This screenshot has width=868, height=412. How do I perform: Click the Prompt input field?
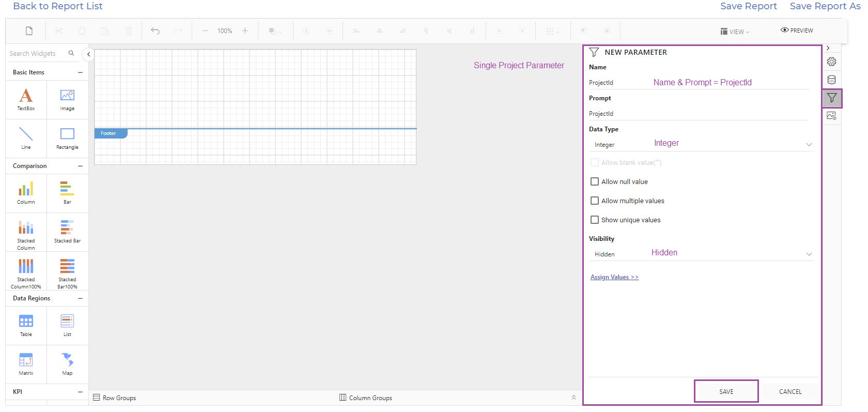(699, 114)
